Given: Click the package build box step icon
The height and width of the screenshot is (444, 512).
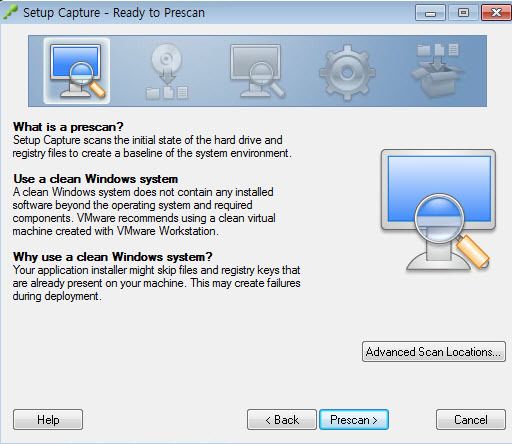Looking at the screenshot, I should 437,71.
